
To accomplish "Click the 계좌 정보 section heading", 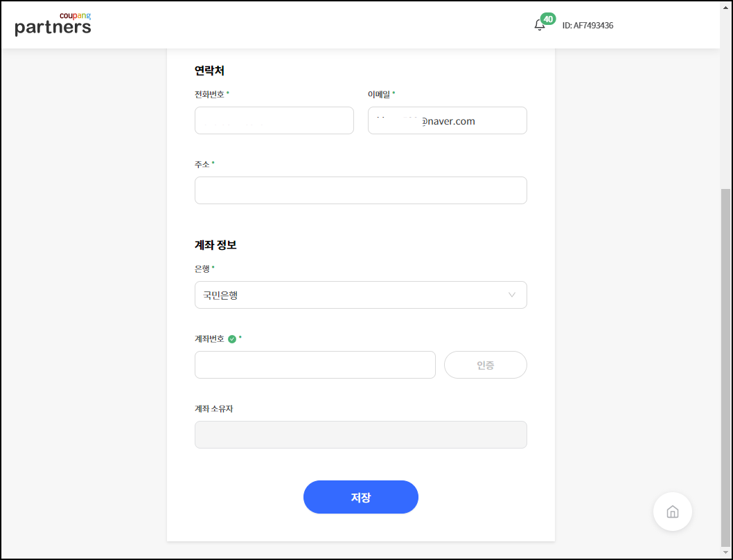I will [215, 245].
